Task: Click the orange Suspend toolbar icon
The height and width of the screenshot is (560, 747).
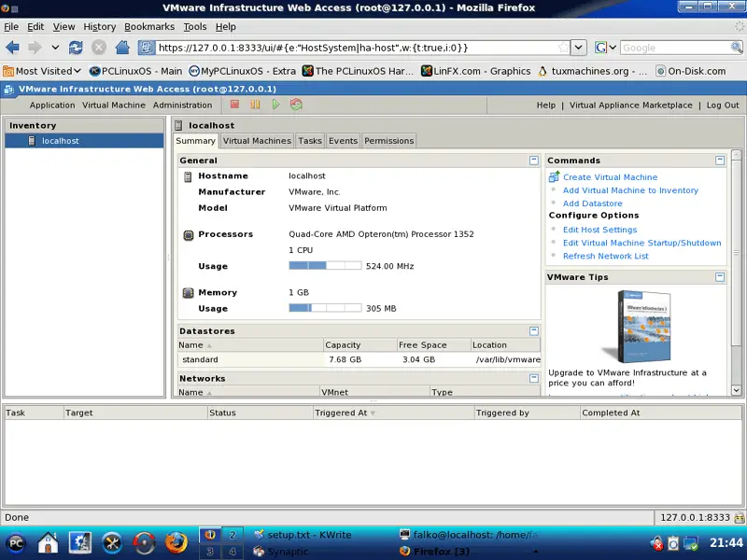Action: coord(255,105)
